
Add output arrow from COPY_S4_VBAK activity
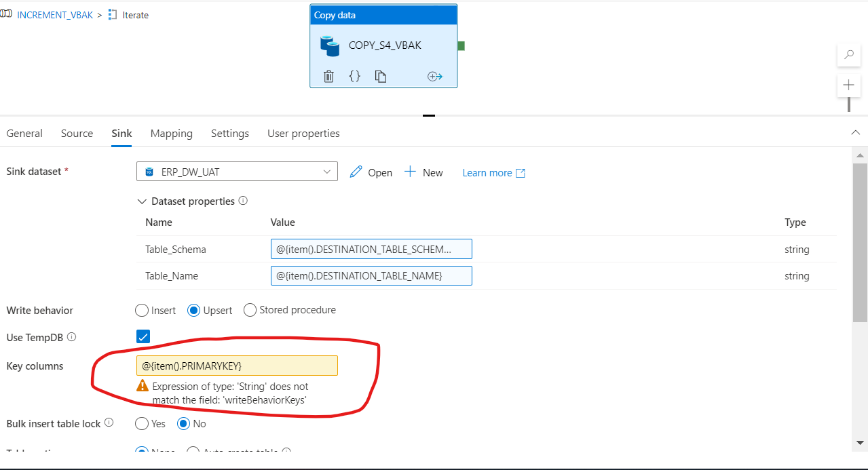(435, 76)
